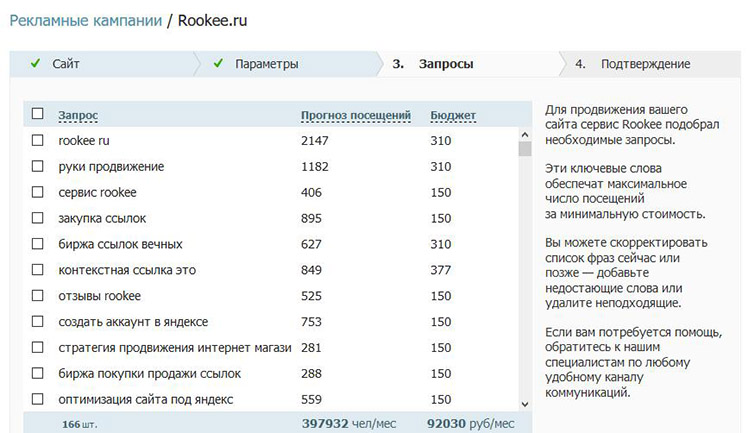Select the 'отзывы rookee' checkbox
Viewport: 748px width, 433px height.
(x=37, y=296)
